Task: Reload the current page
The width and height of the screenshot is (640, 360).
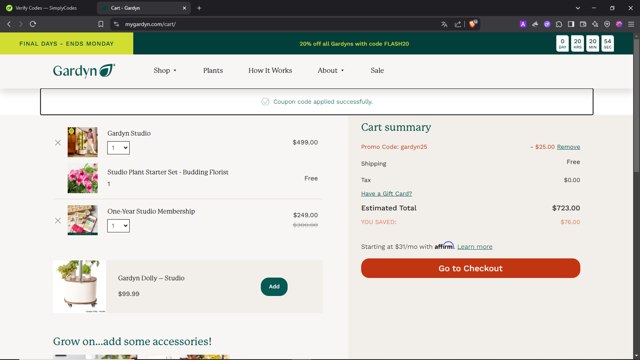Action: (33, 24)
